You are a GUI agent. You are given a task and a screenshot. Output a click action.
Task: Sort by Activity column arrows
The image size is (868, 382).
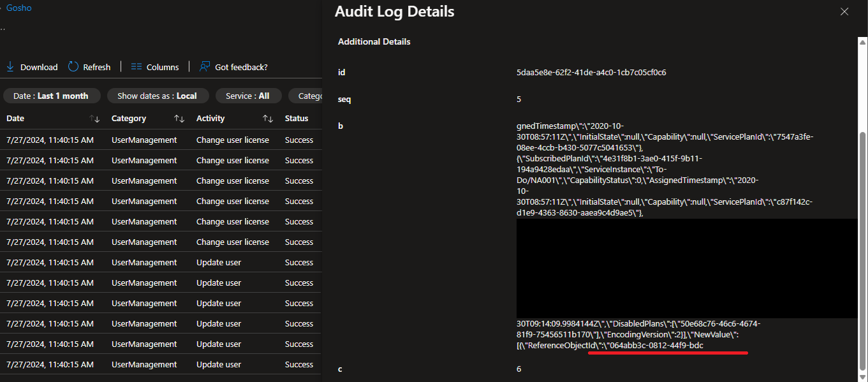tap(268, 119)
